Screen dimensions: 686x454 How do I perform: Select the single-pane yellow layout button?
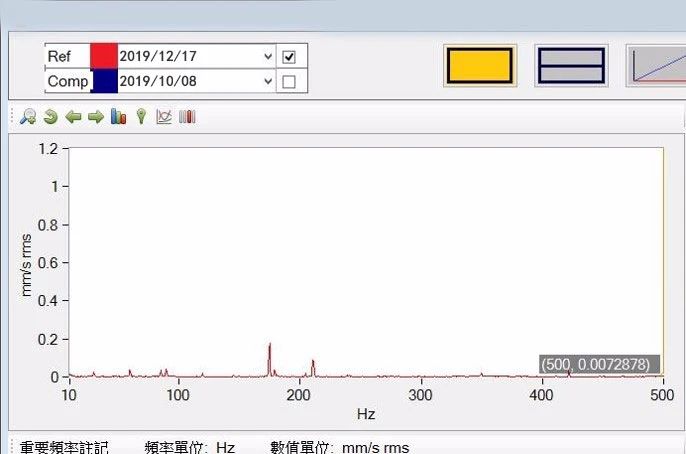(479, 66)
